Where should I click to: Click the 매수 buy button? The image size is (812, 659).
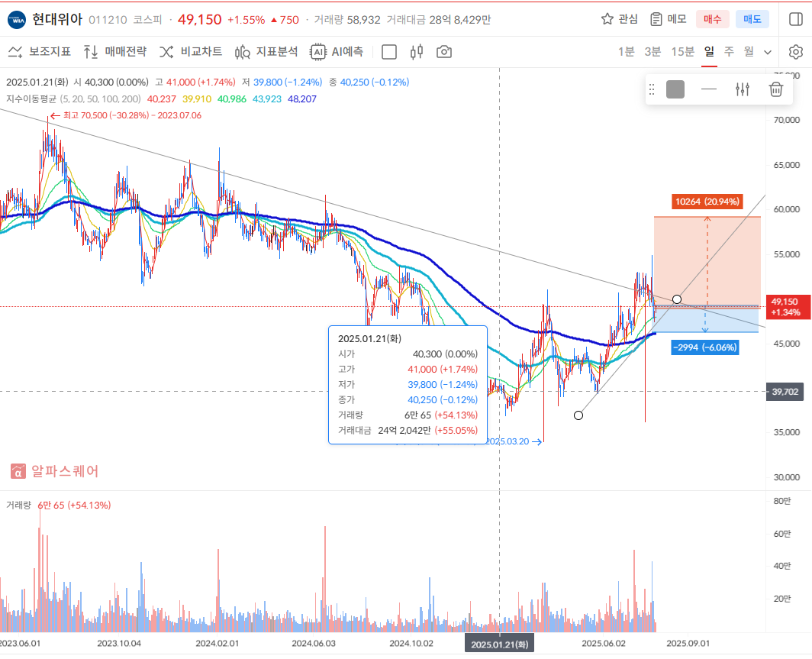point(712,19)
